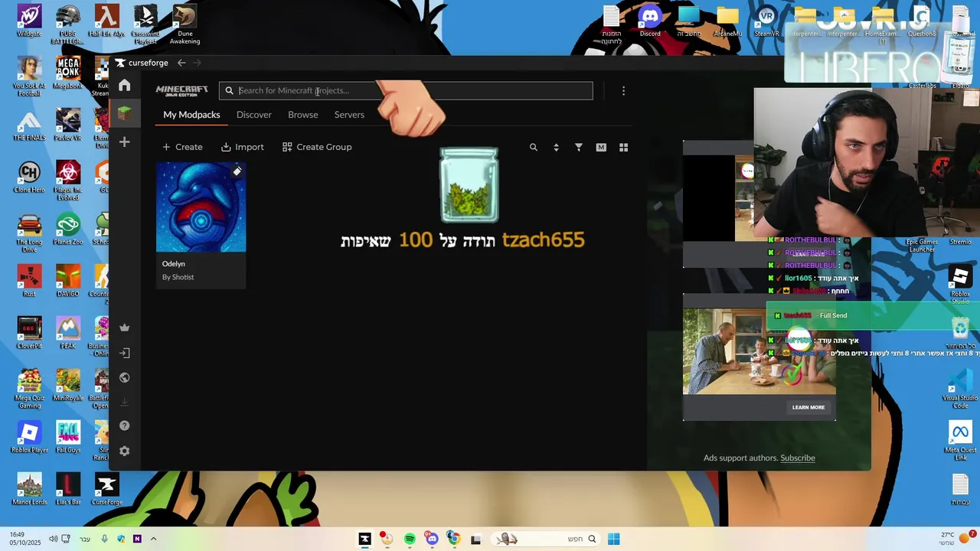Switch to the grid view layout

pos(623,147)
